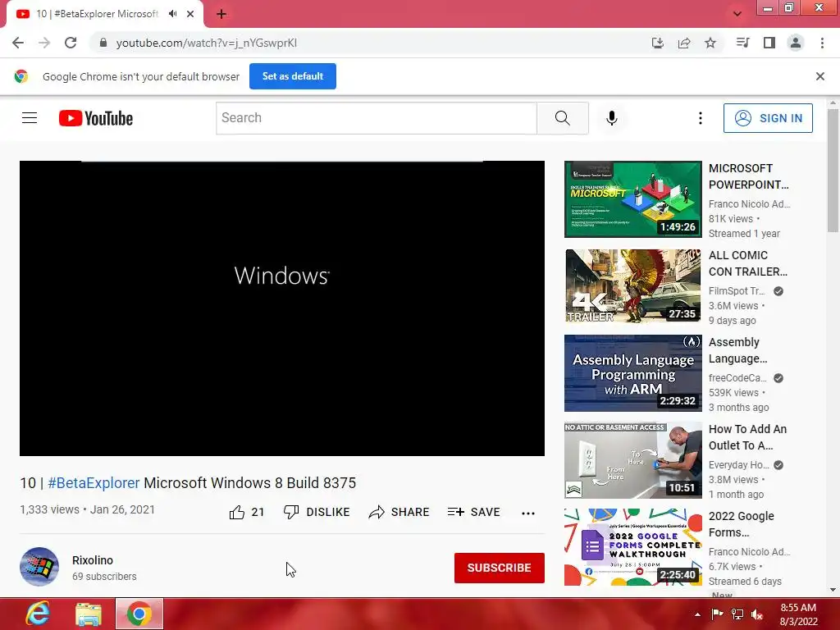Click the SIGN IN button
This screenshot has width=840, height=630.
click(x=768, y=118)
